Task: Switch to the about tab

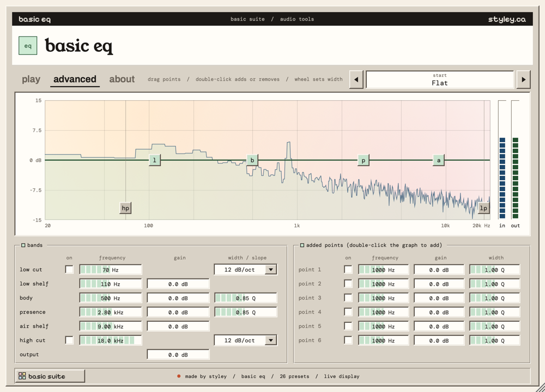Action: click(122, 79)
